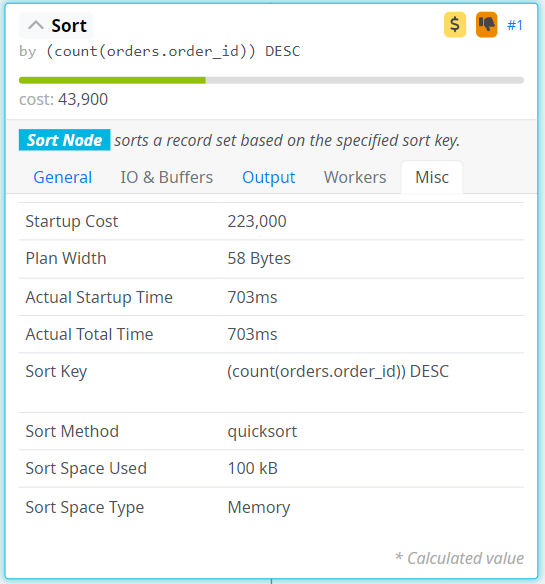
Task: Click the Sort Space Used value
Action: point(253,468)
